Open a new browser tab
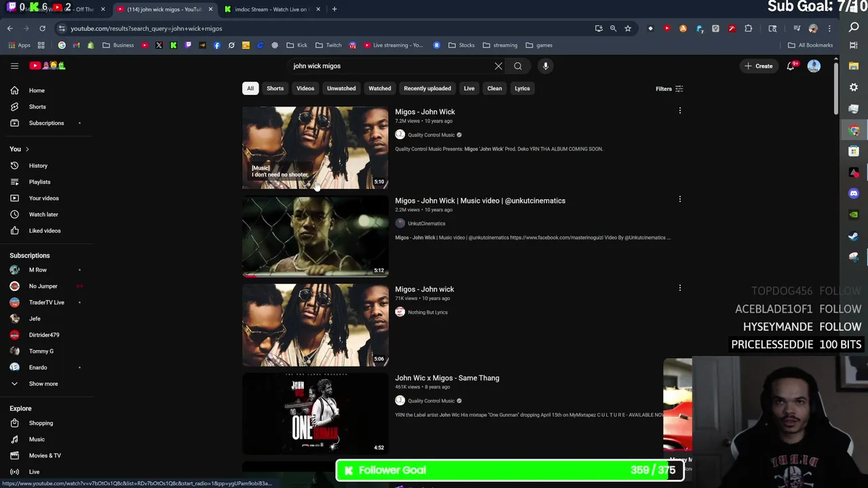The image size is (868, 488). (334, 9)
